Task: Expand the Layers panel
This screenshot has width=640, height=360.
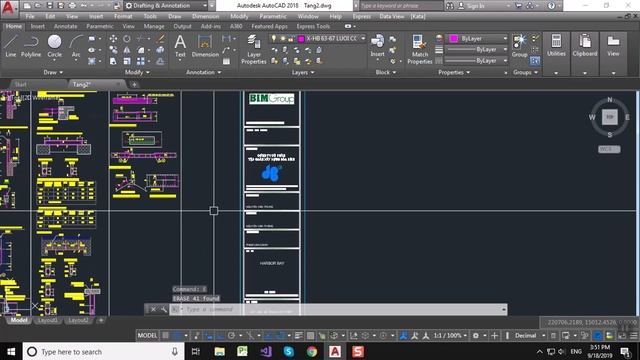Action: coord(303,72)
